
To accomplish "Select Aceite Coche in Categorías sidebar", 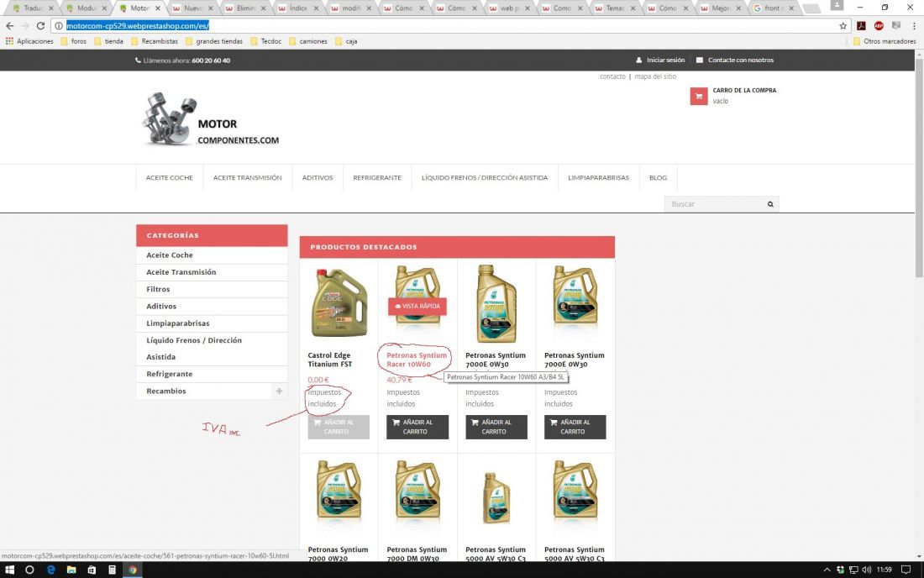I will coord(170,255).
